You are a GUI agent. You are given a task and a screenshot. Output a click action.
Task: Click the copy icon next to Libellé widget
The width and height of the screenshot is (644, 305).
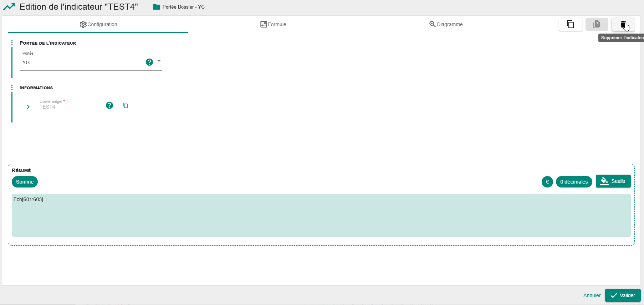click(x=126, y=105)
